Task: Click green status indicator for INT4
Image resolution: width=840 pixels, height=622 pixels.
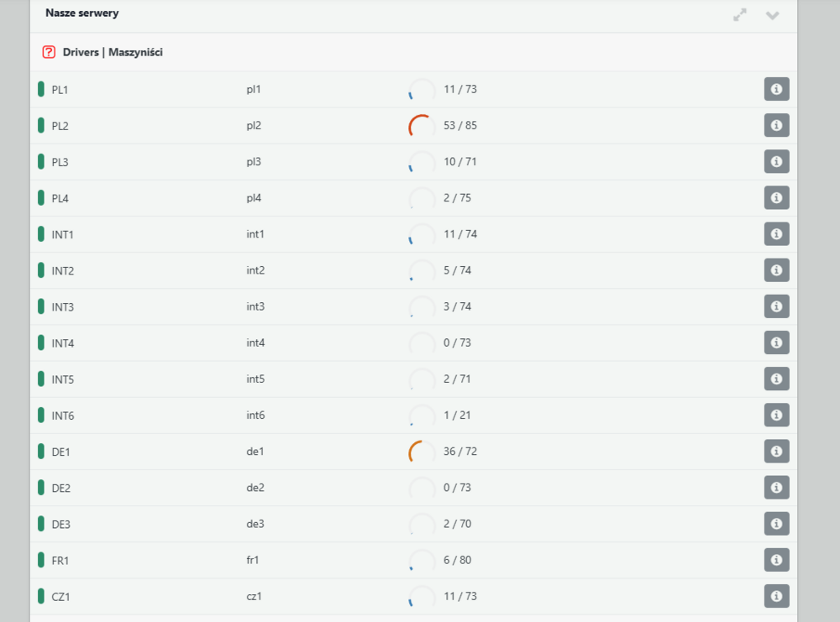Action: (x=41, y=342)
